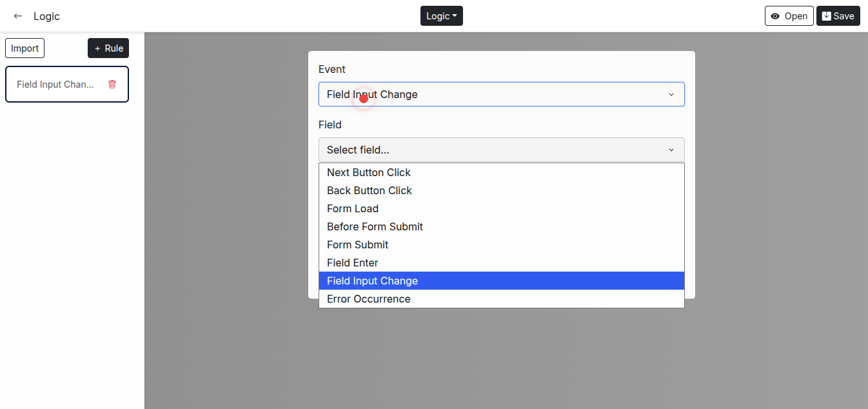Click the plus icon on Rule button
The height and width of the screenshot is (409, 868).
pyautogui.click(x=97, y=48)
